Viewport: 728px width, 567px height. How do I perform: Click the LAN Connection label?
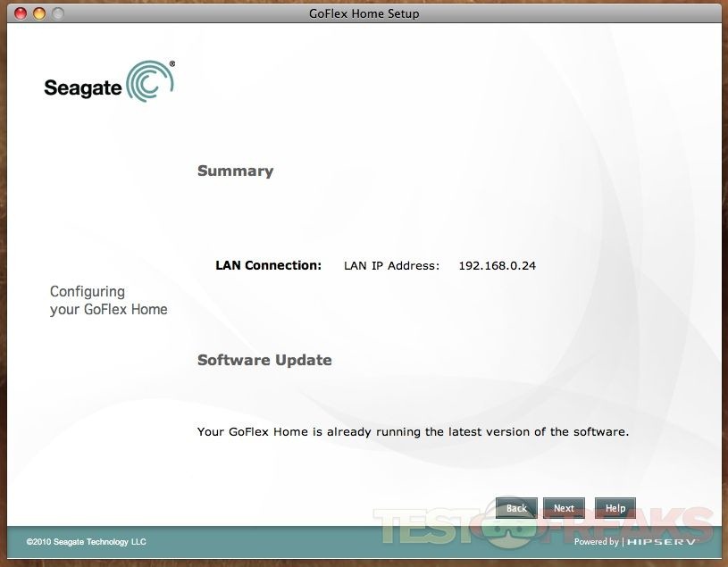click(x=268, y=265)
